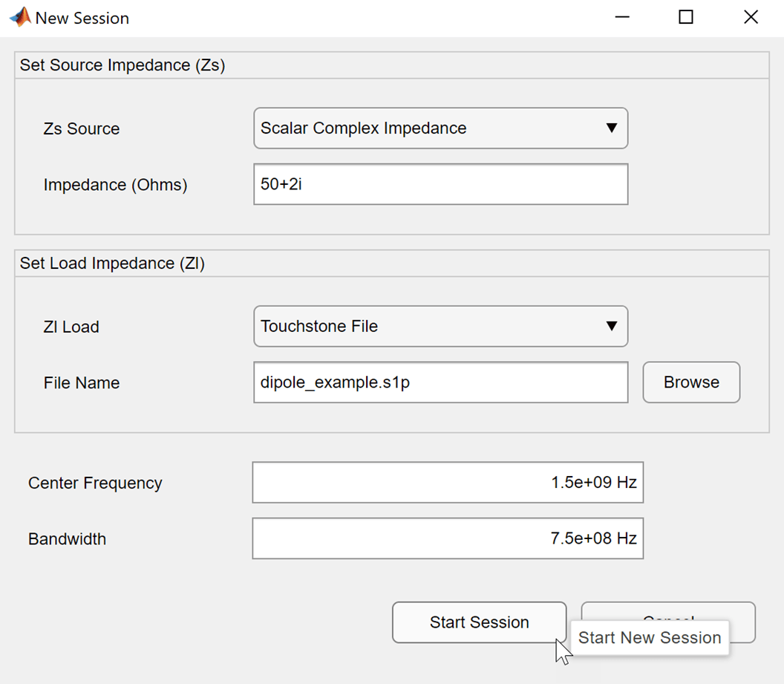The image size is (784, 684).
Task: Select the Center Frequency field
Action: coord(448,483)
